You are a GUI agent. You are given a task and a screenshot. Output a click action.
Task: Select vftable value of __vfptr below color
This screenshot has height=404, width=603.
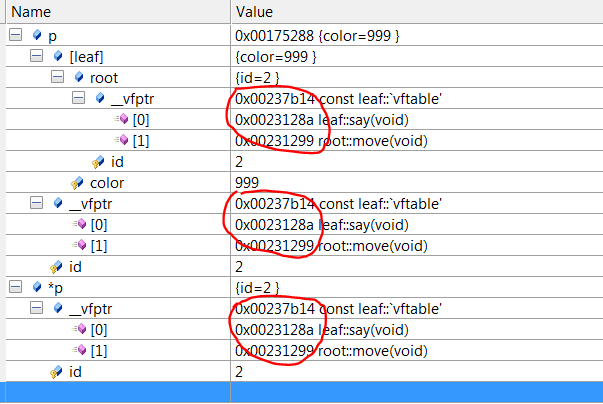click(338, 204)
